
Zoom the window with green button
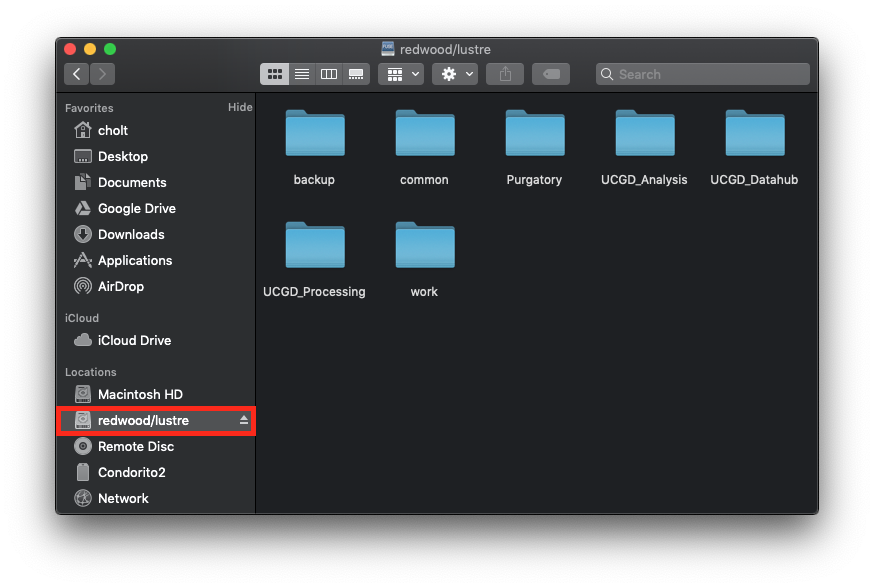tap(110, 49)
